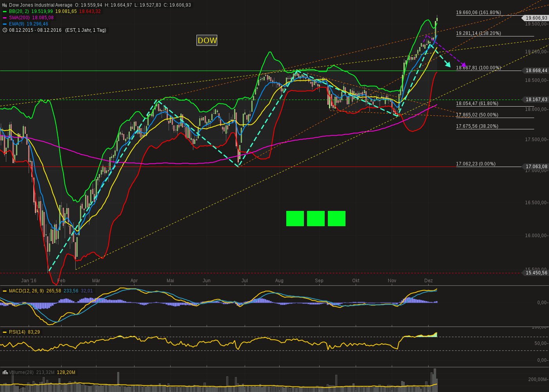The height and width of the screenshot is (392, 549).
Task: Click the clock icon beside the date range
Action: pyautogui.click(x=5, y=30)
